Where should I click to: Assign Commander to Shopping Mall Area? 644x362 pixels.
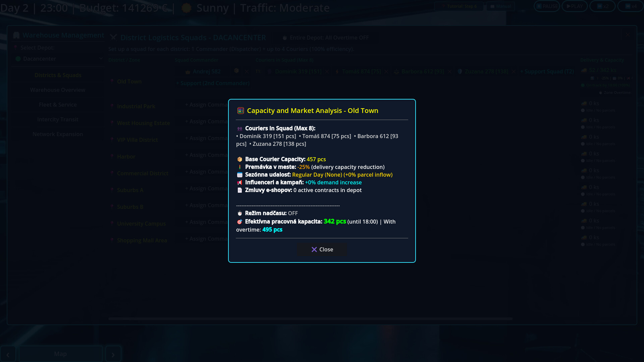coord(206,239)
